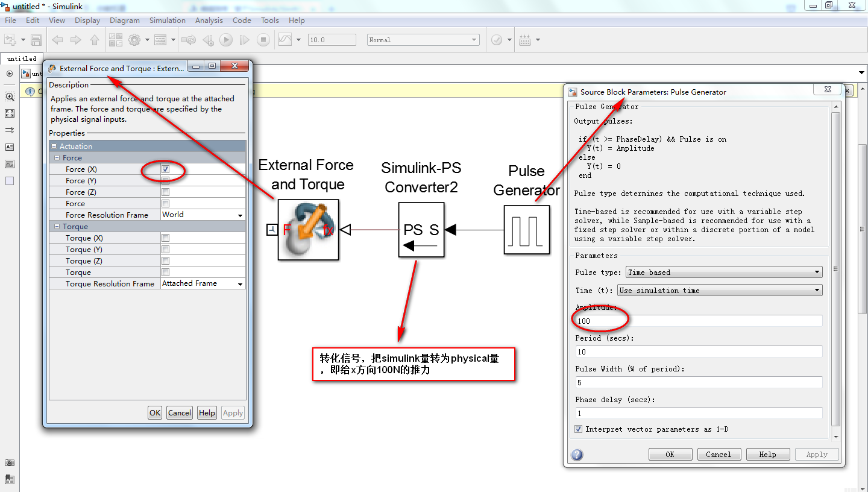
Task: Open the Simulation Data Inspector icon
Action: coord(285,40)
